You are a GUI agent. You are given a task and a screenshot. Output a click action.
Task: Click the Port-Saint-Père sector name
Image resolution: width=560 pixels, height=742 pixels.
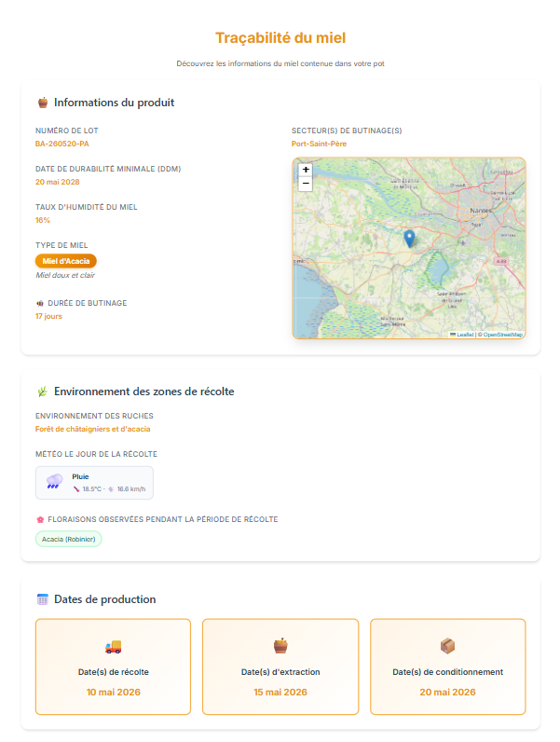319,144
